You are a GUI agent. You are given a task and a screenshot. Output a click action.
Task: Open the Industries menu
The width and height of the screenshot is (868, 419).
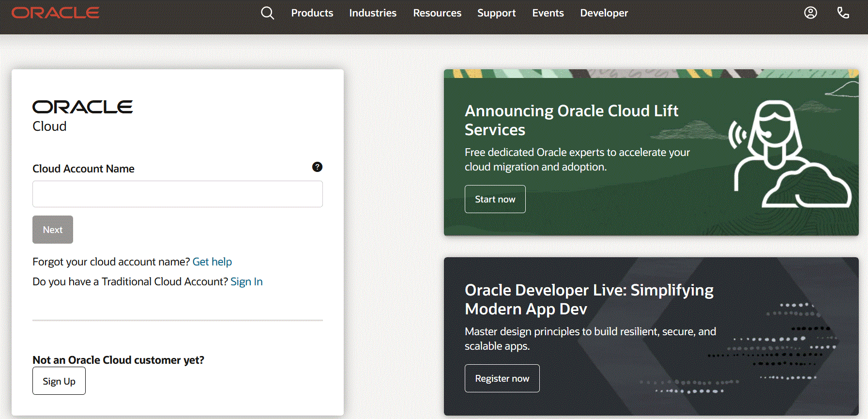coord(373,13)
